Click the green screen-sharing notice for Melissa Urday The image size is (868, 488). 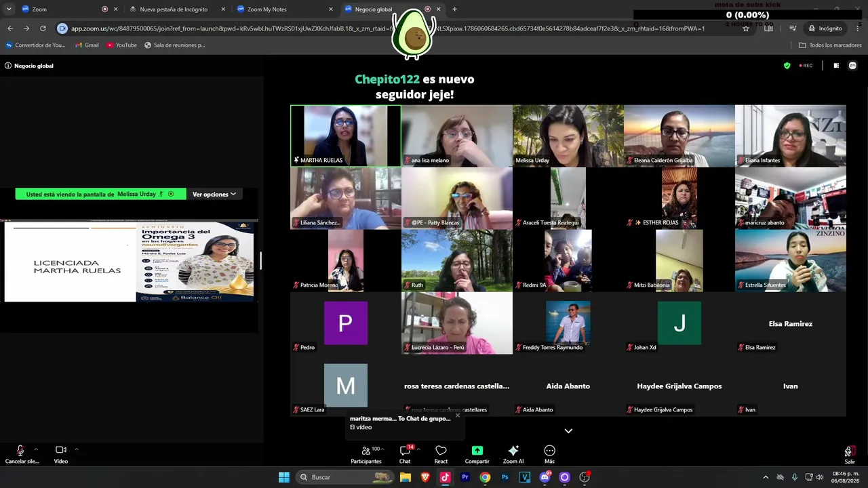point(100,194)
